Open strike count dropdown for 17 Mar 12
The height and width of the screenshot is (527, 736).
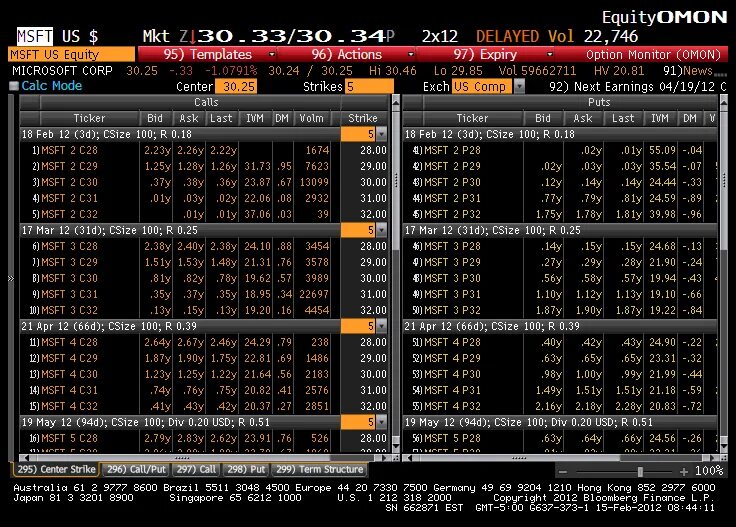click(x=382, y=230)
